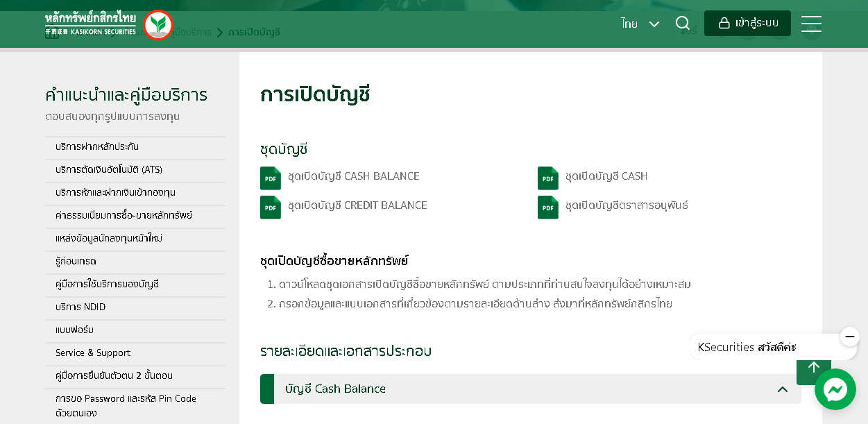
Task: Collapse the บัญชี Cash Balance section
Action: click(x=783, y=389)
